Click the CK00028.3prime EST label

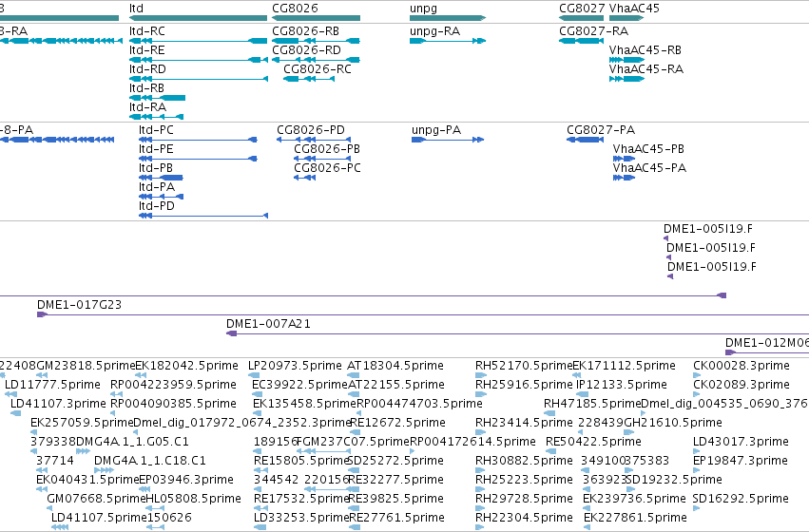[741, 366]
